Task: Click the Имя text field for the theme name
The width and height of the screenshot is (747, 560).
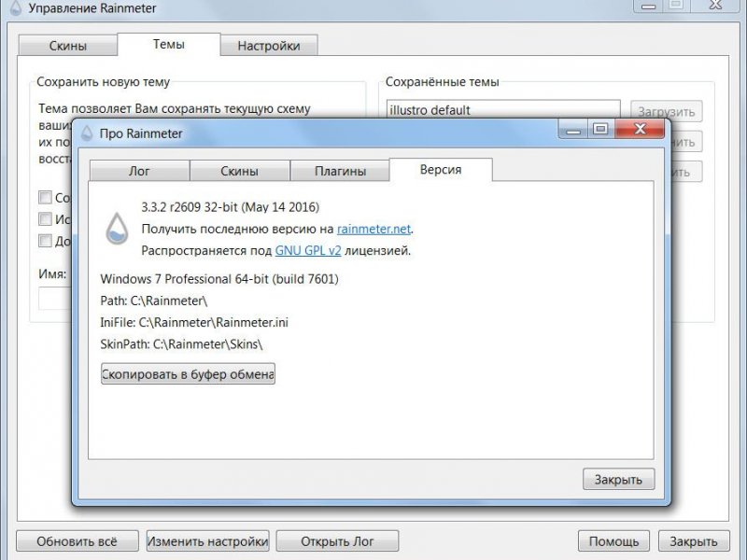Action: [x=55, y=298]
